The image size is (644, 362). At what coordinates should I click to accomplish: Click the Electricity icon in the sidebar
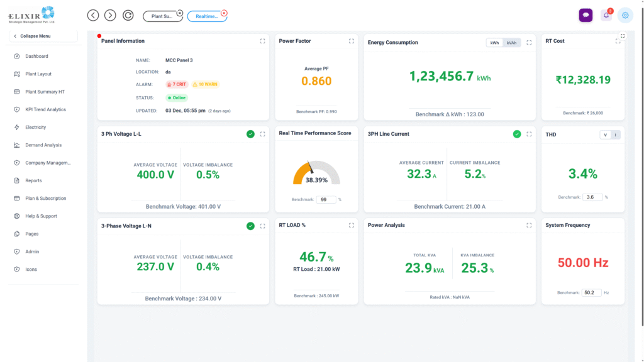point(17,127)
